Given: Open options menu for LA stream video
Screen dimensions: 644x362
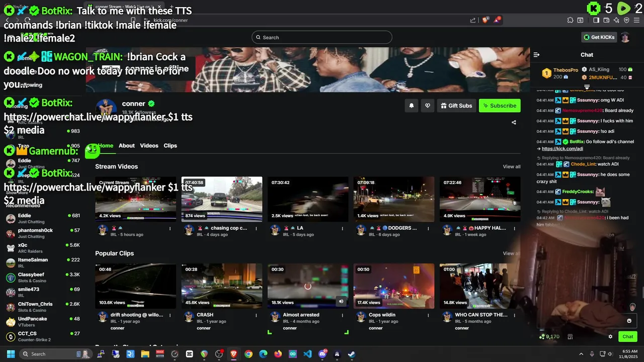Looking at the screenshot, I should (342, 228).
